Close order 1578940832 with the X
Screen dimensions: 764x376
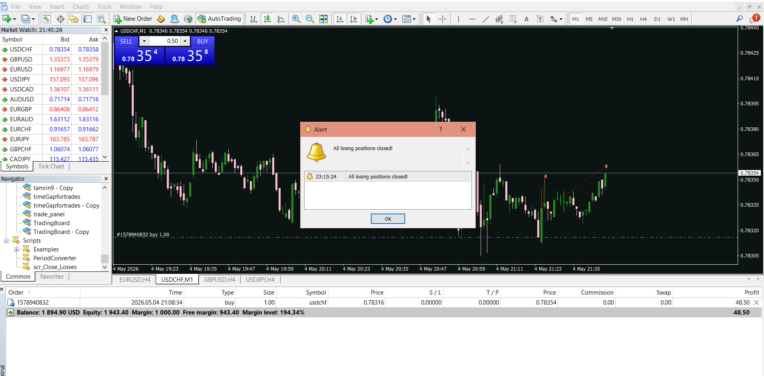(756, 302)
